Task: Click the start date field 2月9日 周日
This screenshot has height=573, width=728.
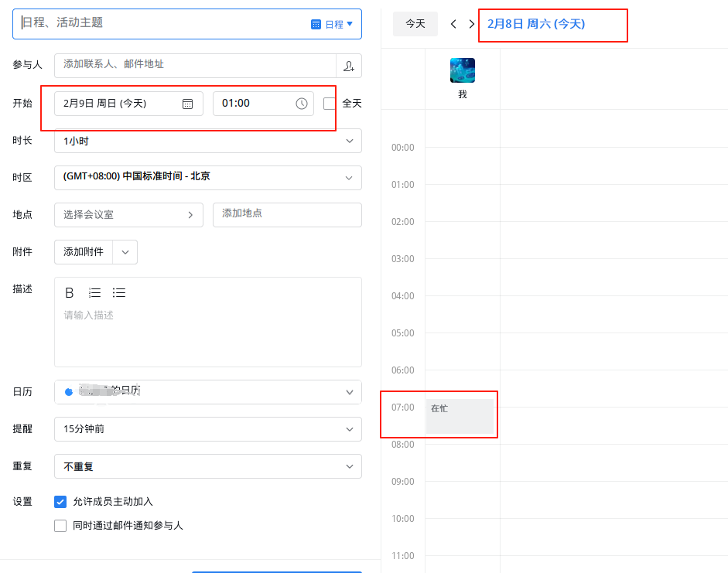Action: 128,104
